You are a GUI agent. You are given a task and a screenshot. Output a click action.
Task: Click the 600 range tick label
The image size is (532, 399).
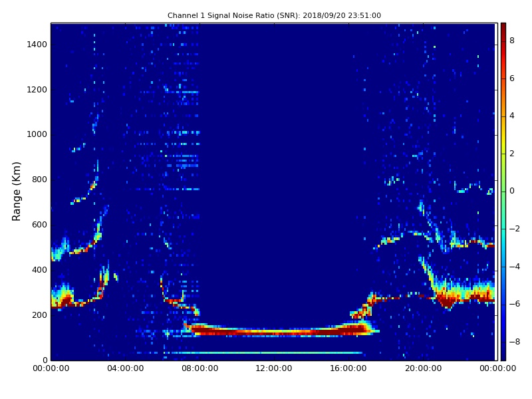[x=39, y=225]
